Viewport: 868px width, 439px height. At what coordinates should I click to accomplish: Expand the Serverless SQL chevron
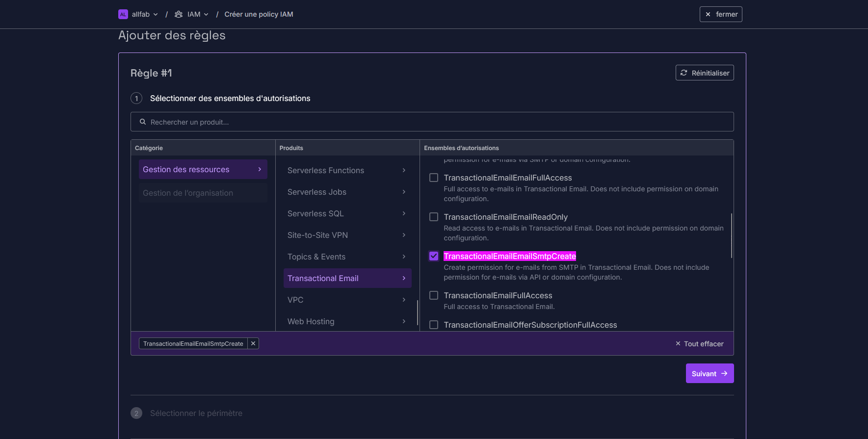[x=404, y=213]
